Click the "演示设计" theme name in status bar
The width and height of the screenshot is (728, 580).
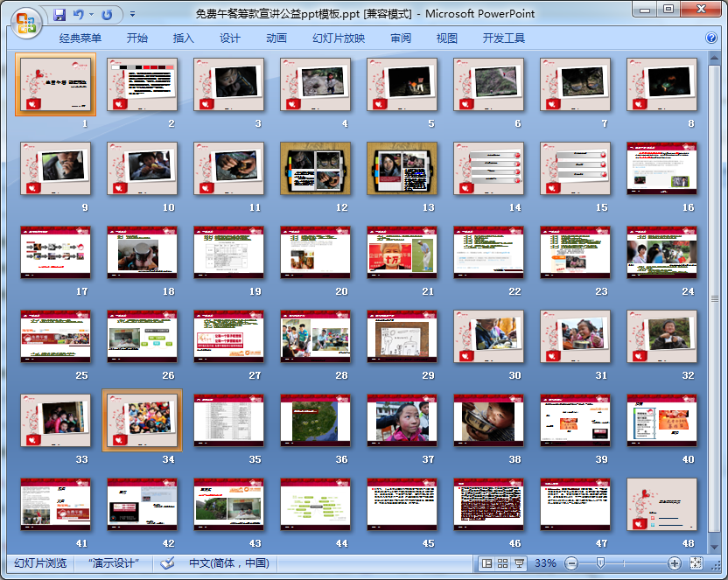tap(114, 563)
